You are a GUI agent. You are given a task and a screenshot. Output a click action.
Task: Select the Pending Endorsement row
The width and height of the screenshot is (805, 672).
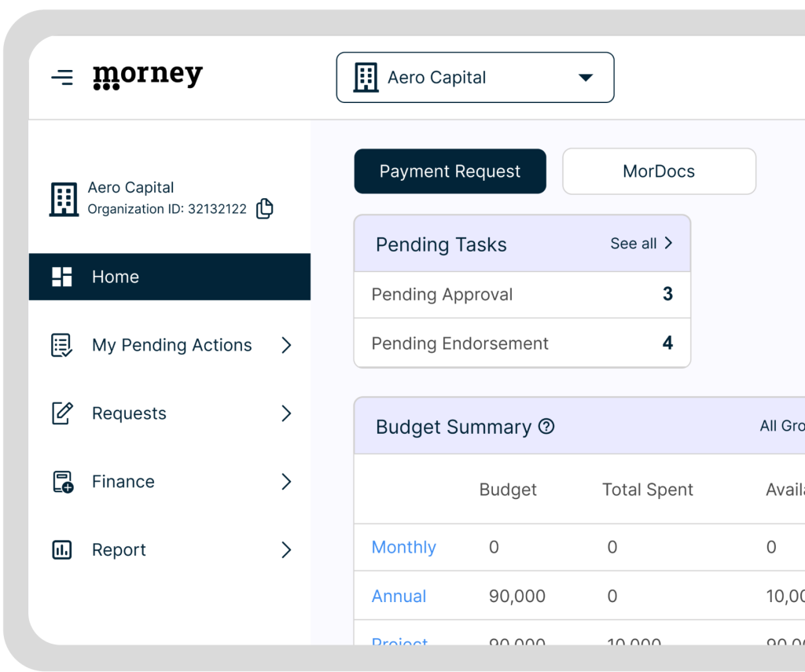[522, 343]
